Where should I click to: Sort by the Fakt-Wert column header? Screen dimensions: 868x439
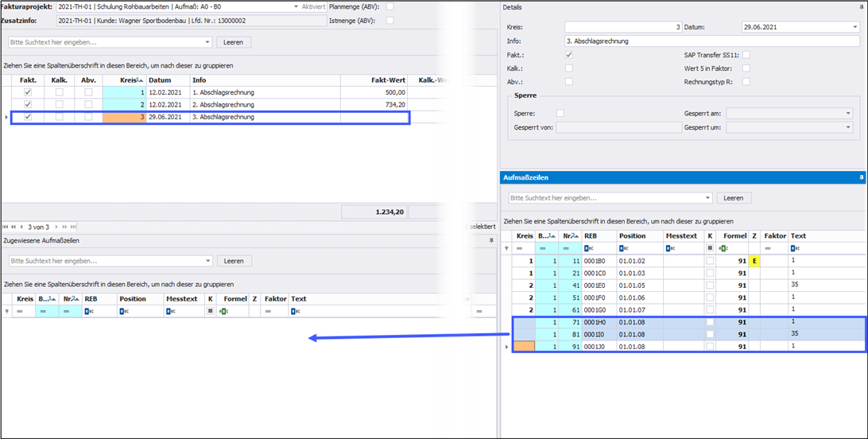tap(374, 80)
